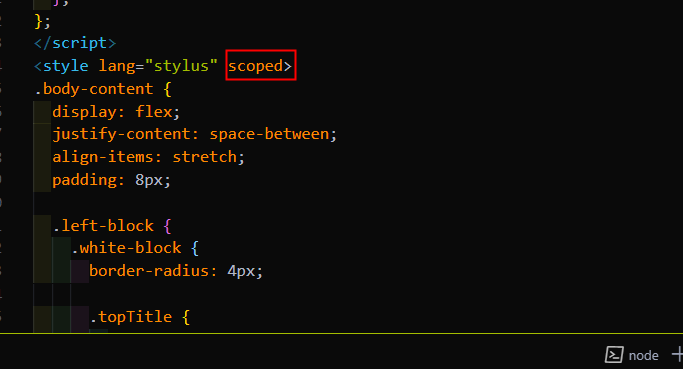Click the display: flex declaration
This screenshot has height=369, width=683.
pyautogui.click(x=116, y=112)
